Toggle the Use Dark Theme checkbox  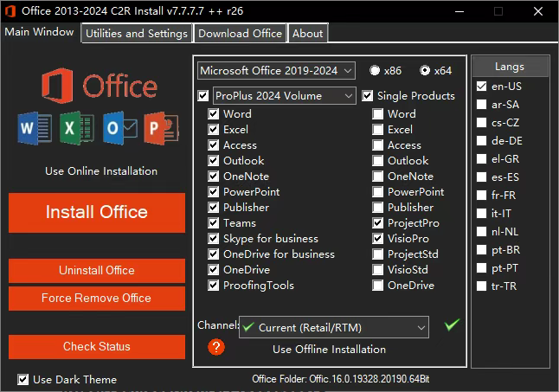[x=23, y=379]
